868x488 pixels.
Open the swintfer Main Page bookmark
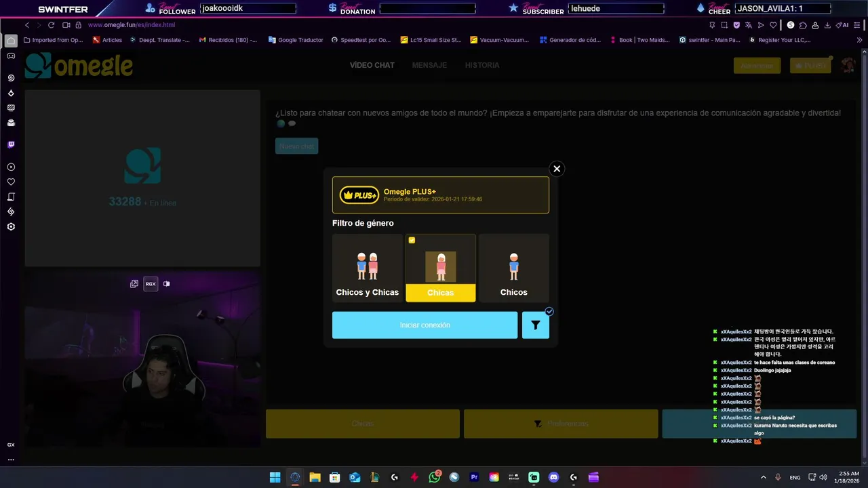709,40
